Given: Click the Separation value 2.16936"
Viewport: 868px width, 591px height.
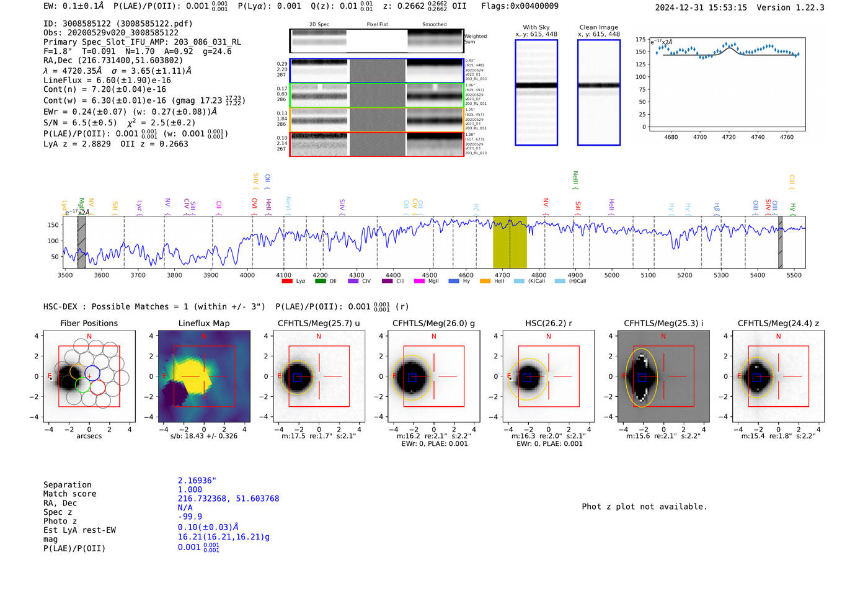Looking at the screenshot, I should tap(197, 481).
